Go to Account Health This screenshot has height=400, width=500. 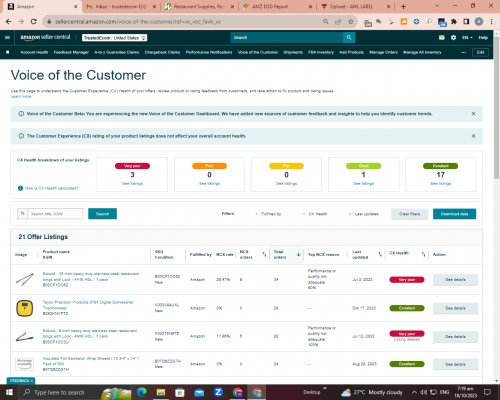[34, 52]
